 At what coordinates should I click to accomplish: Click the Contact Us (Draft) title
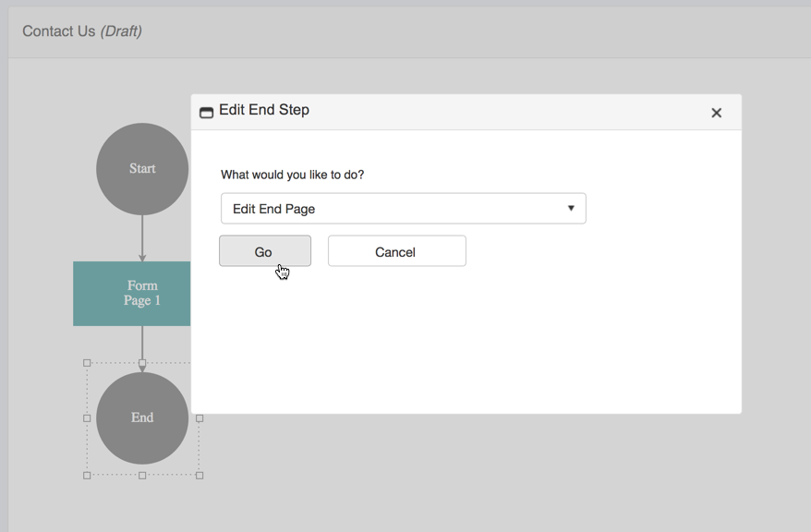(81, 31)
